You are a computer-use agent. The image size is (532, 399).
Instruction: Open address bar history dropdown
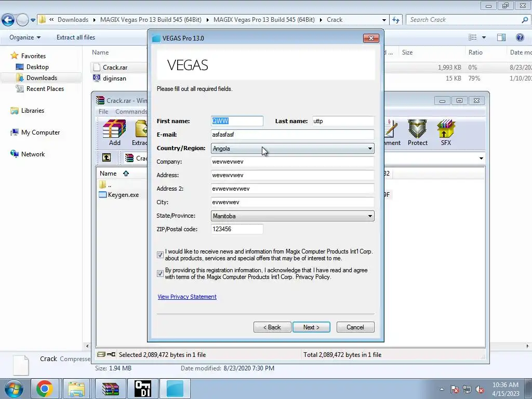click(x=384, y=20)
